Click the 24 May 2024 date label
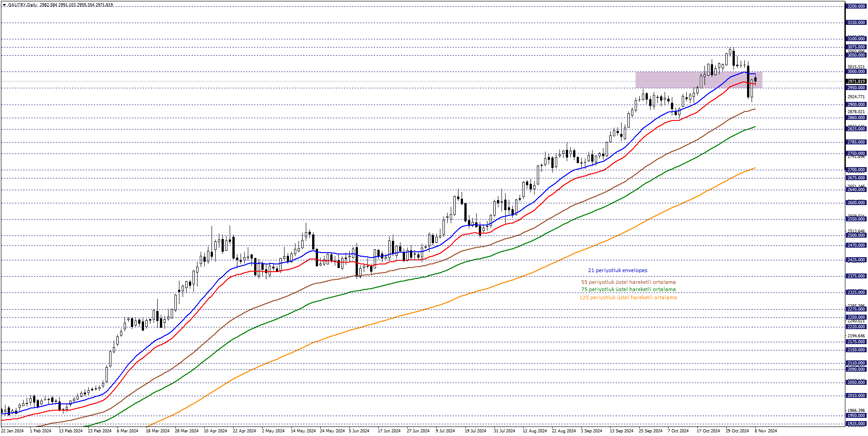The height and width of the screenshot is (436, 868). pos(332,431)
